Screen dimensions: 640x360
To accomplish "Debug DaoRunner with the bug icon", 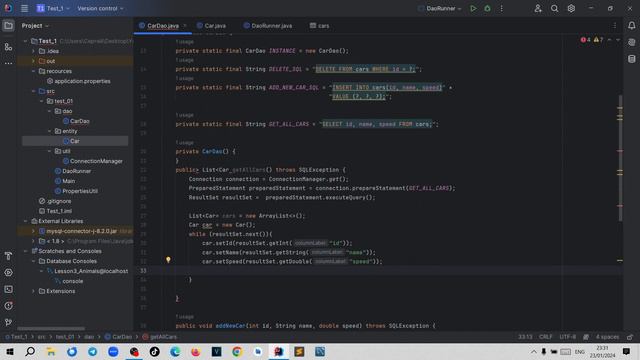I will click(487, 8).
